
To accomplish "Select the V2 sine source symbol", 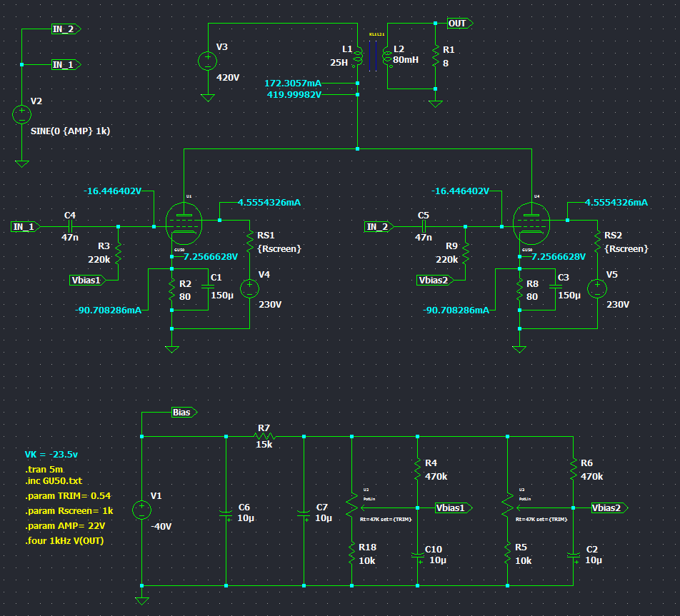I will (22, 113).
